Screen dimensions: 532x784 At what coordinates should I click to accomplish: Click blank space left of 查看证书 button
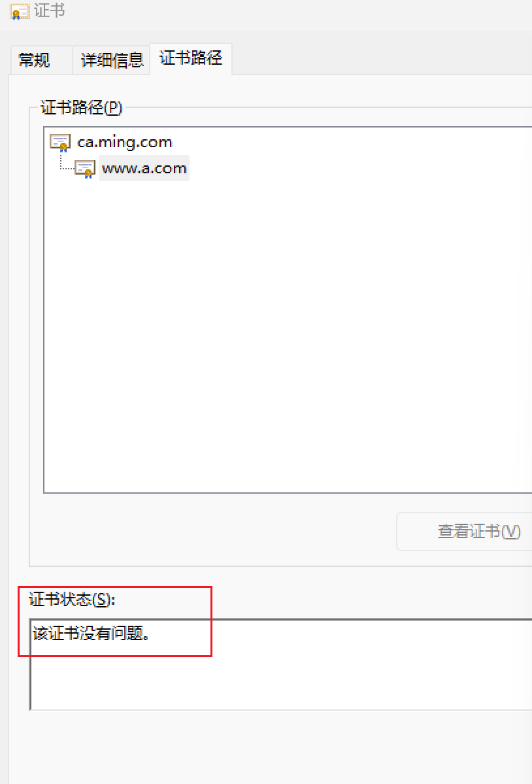[x=212, y=532]
